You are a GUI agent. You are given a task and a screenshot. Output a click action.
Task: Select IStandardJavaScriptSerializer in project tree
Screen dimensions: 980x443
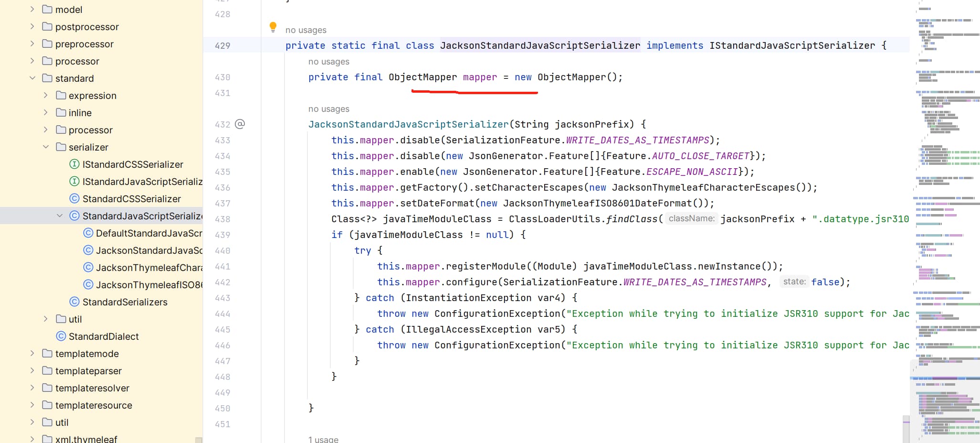142,182
